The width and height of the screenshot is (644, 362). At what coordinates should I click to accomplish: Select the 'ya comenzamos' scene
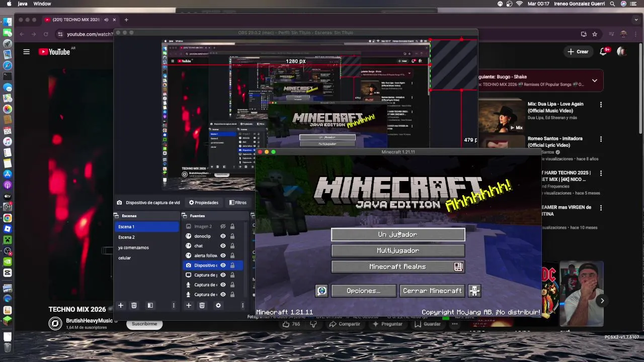tap(147, 248)
